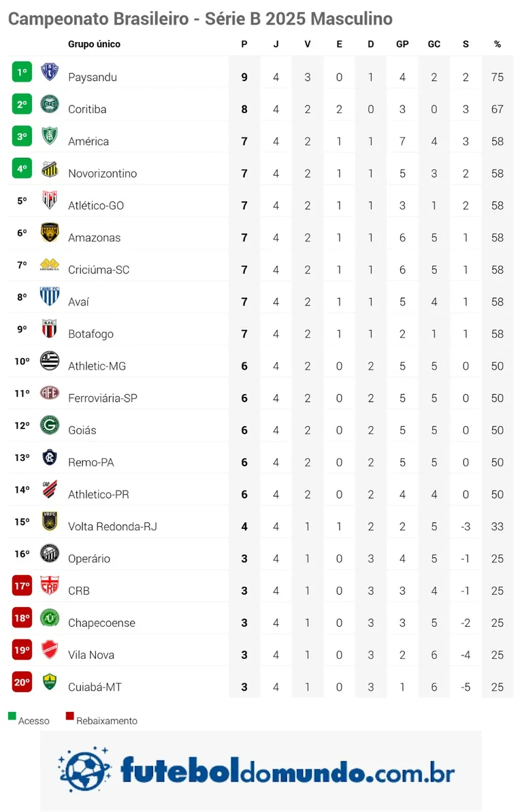Viewport: 522px width, 812px height.
Task: Click the Campeonato Brasileiro Série B title
Action: (200, 19)
